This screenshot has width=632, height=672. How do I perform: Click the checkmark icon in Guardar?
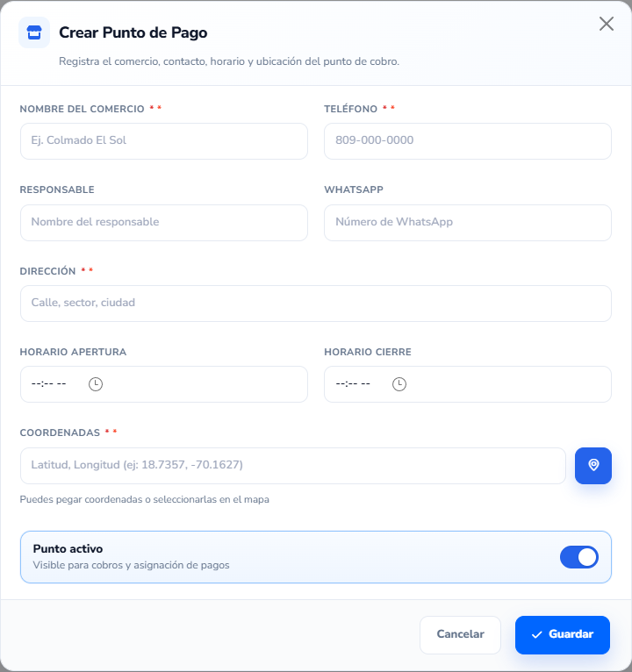tap(537, 634)
